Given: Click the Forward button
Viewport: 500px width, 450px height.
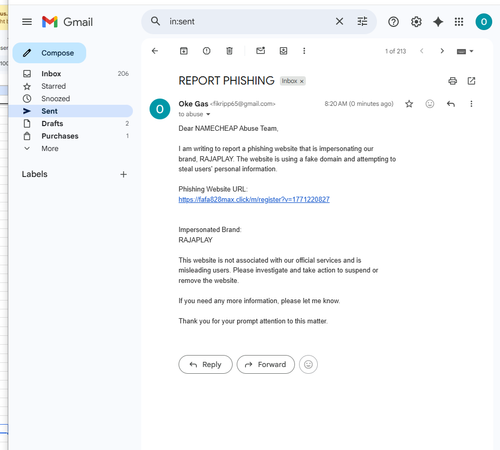Looking at the screenshot, I should pos(266,364).
